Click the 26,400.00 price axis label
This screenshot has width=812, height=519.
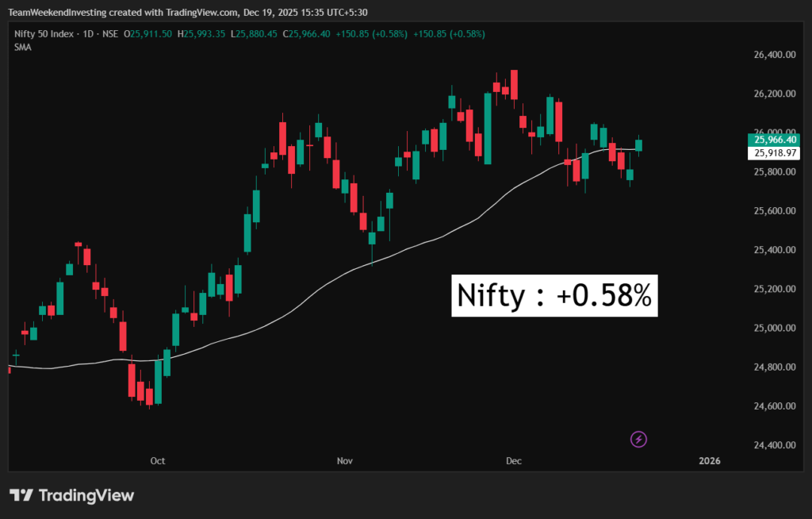tap(773, 55)
